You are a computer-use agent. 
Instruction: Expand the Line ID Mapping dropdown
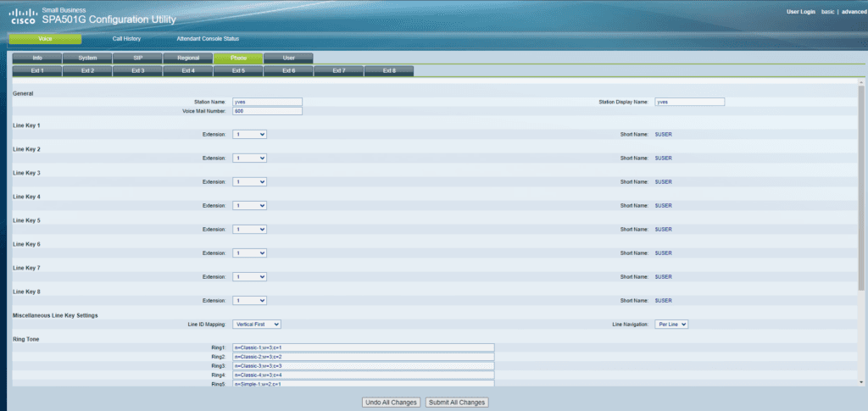click(x=257, y=324)
